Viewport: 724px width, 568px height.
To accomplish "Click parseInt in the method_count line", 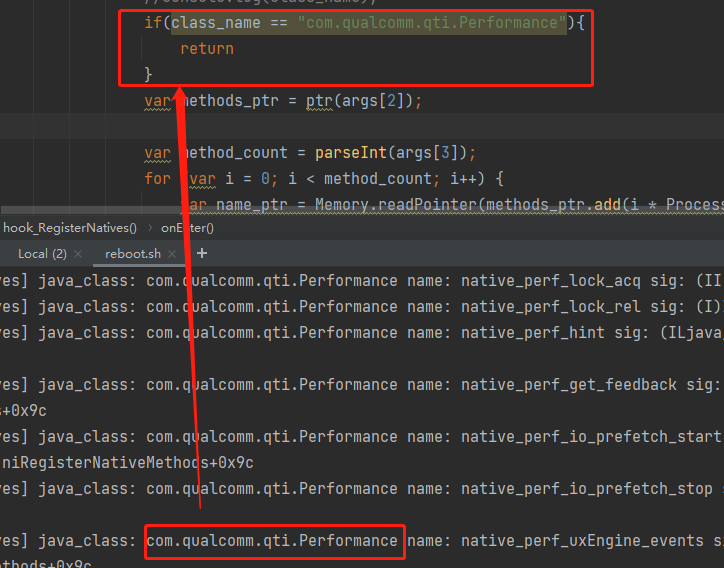I will [350, 153].
